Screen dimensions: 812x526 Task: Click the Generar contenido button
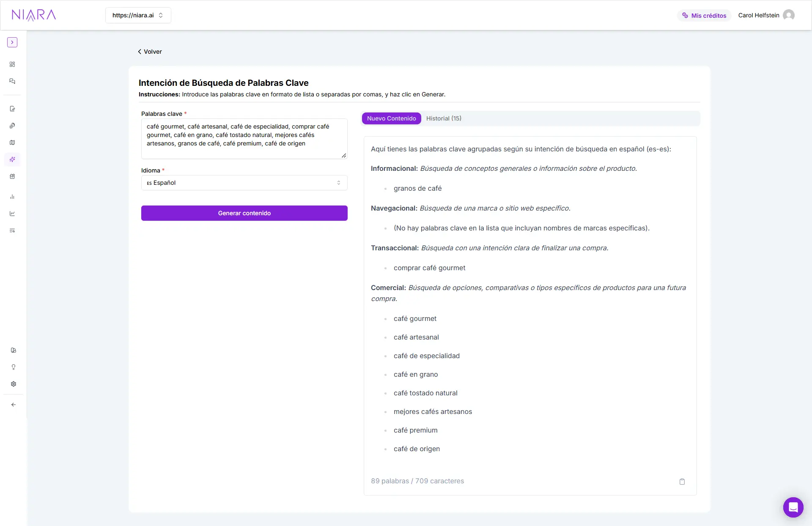(x=244, y=213)
